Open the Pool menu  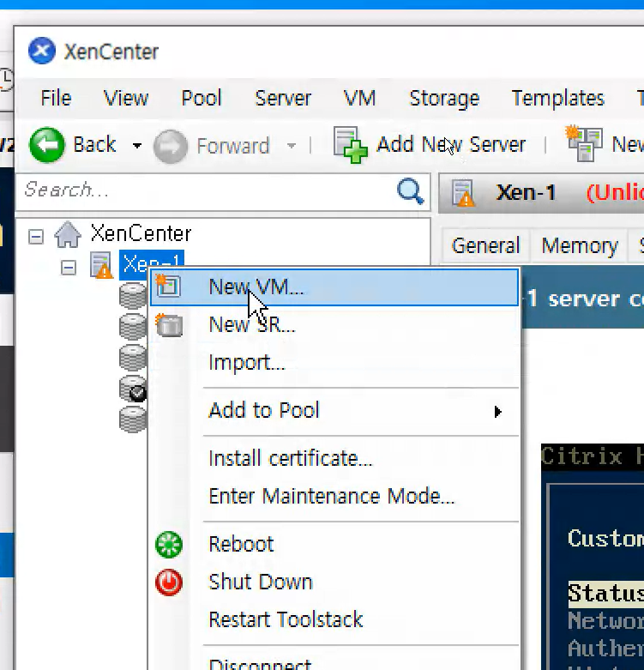tap(202, 99)
